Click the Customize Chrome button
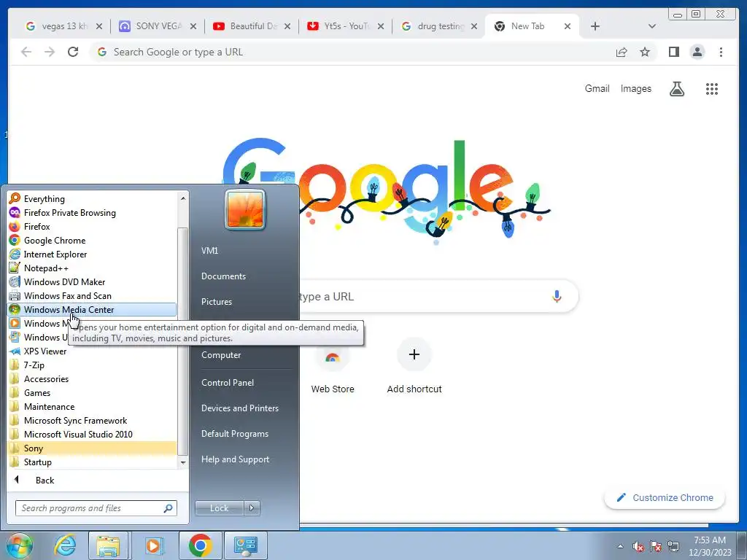 pos(665,497)
